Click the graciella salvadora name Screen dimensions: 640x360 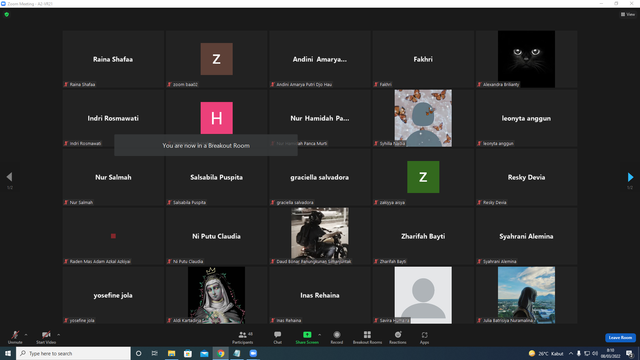tap(320, 177)
